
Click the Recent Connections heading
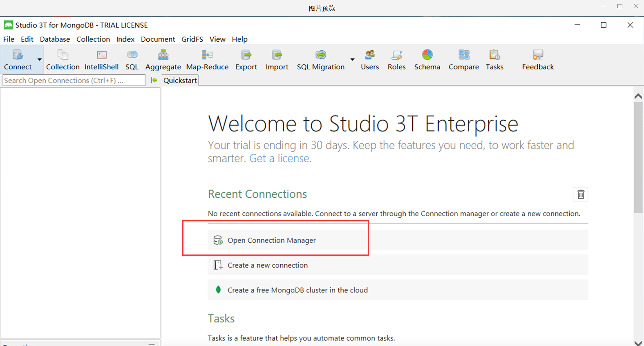tap(257, 194)
